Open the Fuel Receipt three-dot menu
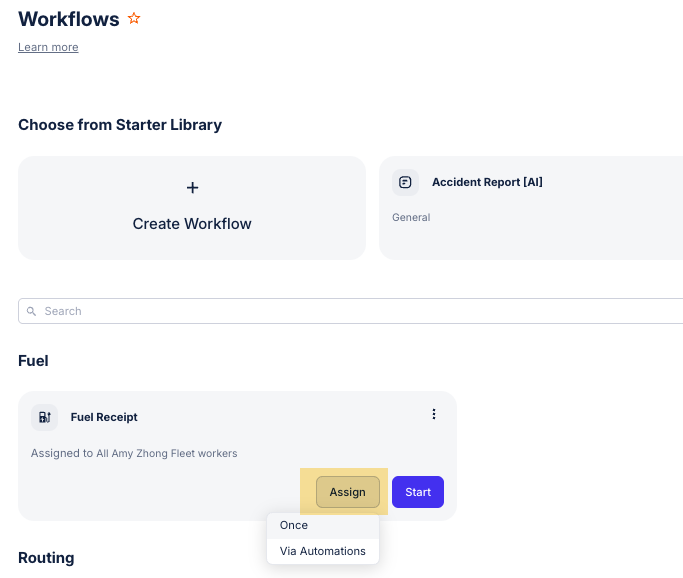Image resolution: width=683 pixels, height=578 pixels. (x=433, y=414)
